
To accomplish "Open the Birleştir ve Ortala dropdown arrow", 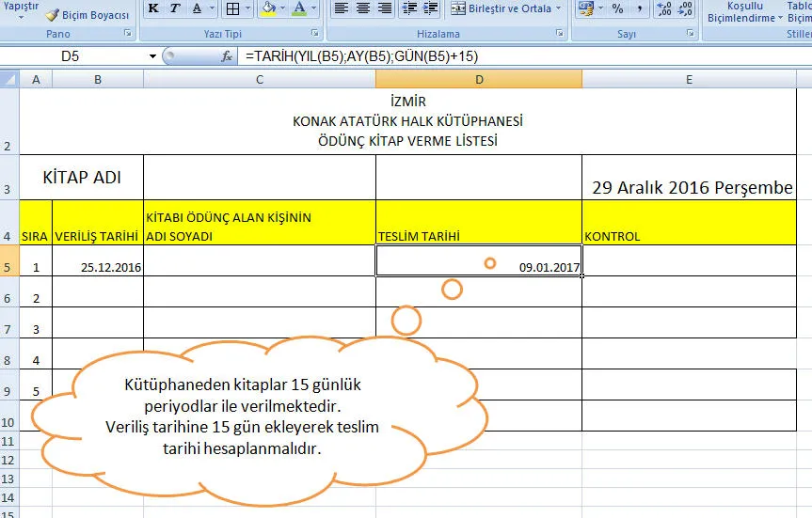I will [558, 9].
